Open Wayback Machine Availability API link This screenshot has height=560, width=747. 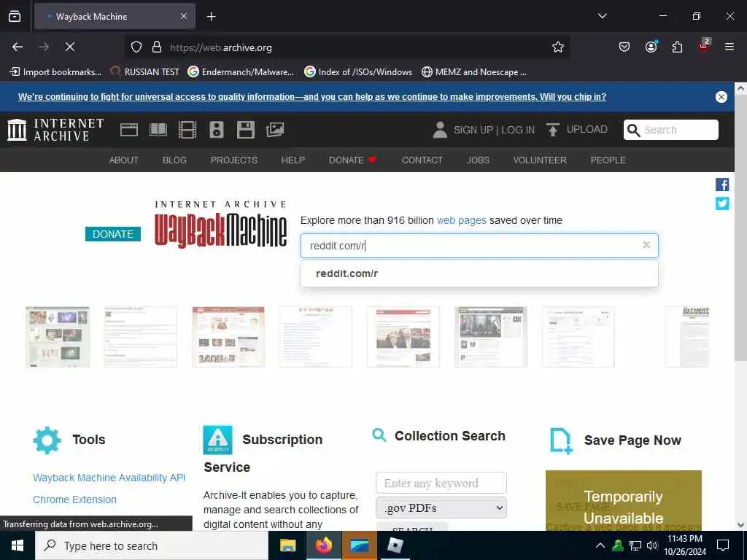coord(109,478)
